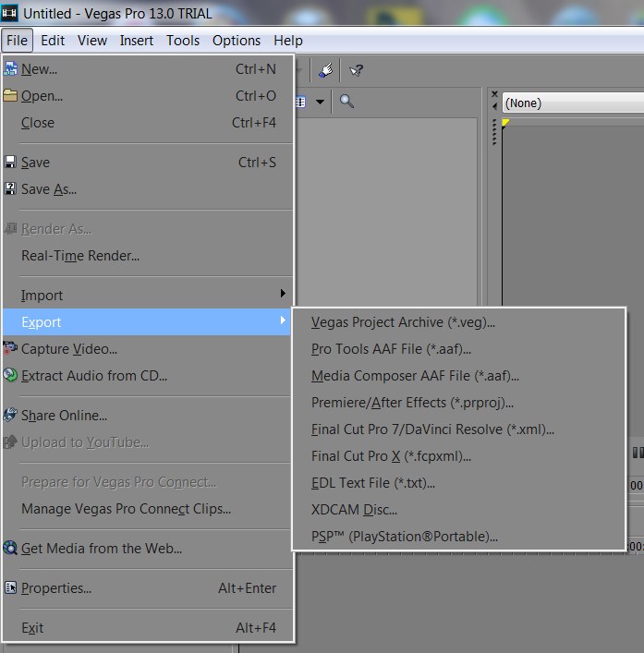The width and height of the screenshot is (644, 653).
Task: Export to Final Cut Pro X (*.fcpxml)
Action: pos(459,456)
